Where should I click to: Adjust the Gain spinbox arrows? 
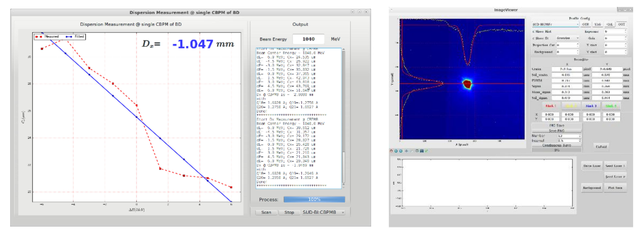pyautogui.click(x=626, y=38)
